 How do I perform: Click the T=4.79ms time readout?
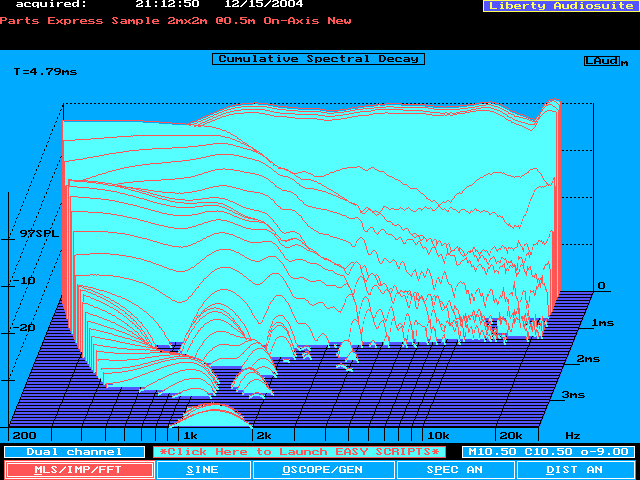(46, 72)
